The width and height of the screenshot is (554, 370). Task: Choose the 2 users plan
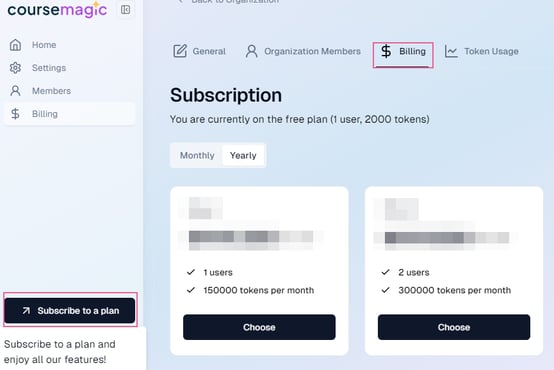tap(454, 327)
